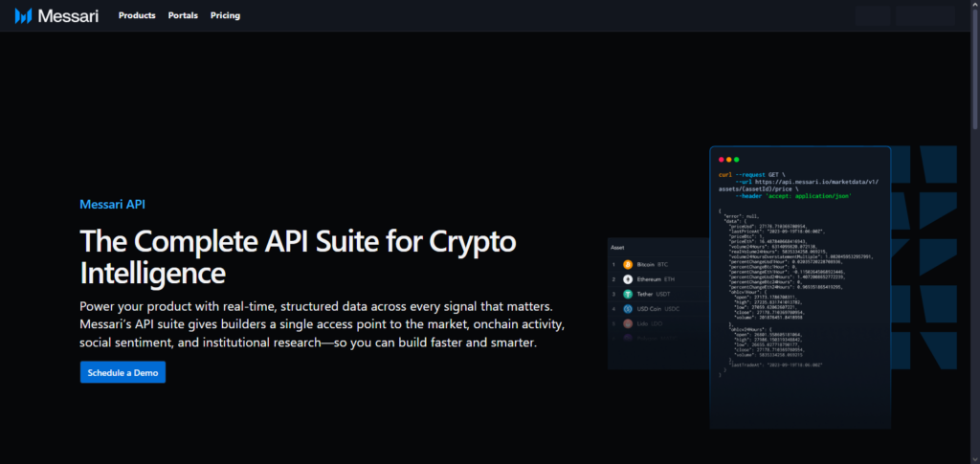The height and width of the screenshot is (464, 980).
Task: Select the 'USD Coin' asset name
Action: tap(648, 309)
